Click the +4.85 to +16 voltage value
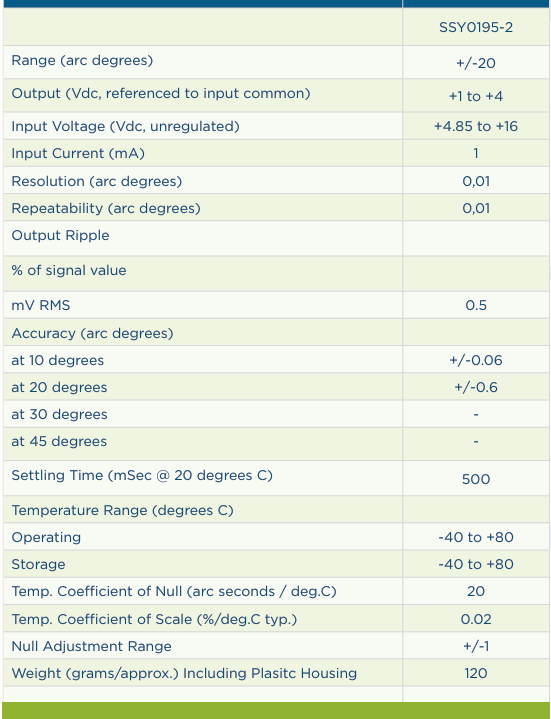This screenshot has width=551, height=719. click(x=476, y=126)
